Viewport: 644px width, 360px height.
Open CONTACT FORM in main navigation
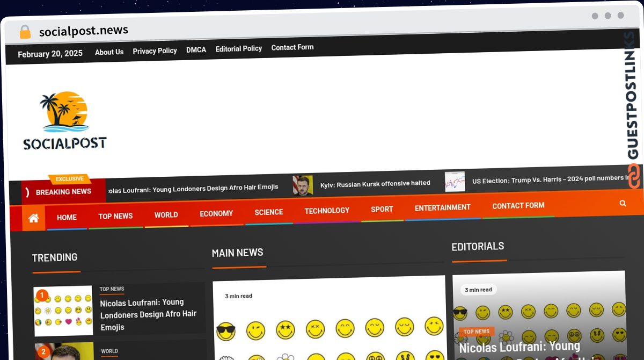click(518, 206)
